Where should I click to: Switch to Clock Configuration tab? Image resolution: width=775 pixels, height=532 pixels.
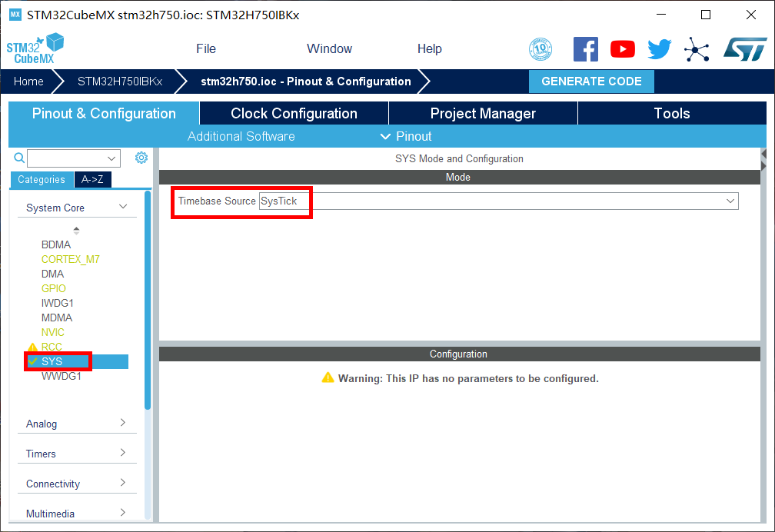click(294, 113)
